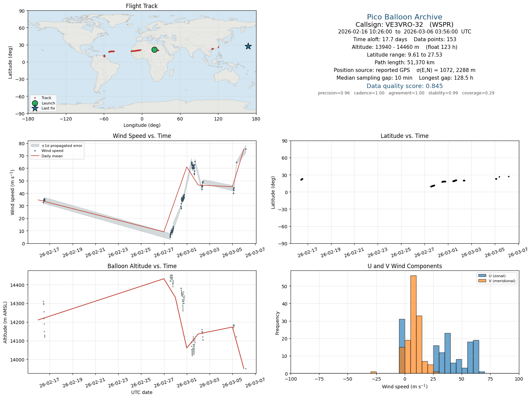Click the "Pico Balloon Archive" heading
The width and height of the screenshot is (532, 398).
(404, 17)
